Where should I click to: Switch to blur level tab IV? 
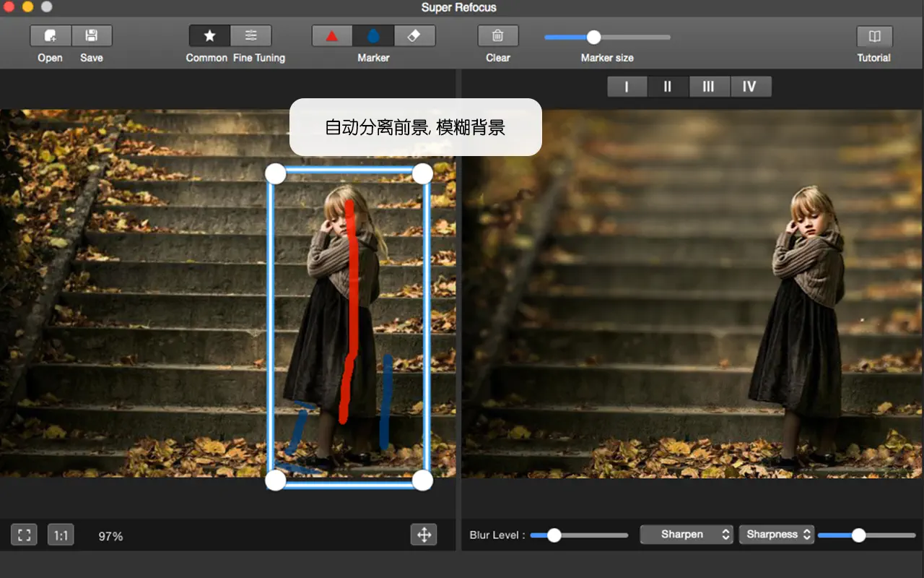tap(751, 86)
